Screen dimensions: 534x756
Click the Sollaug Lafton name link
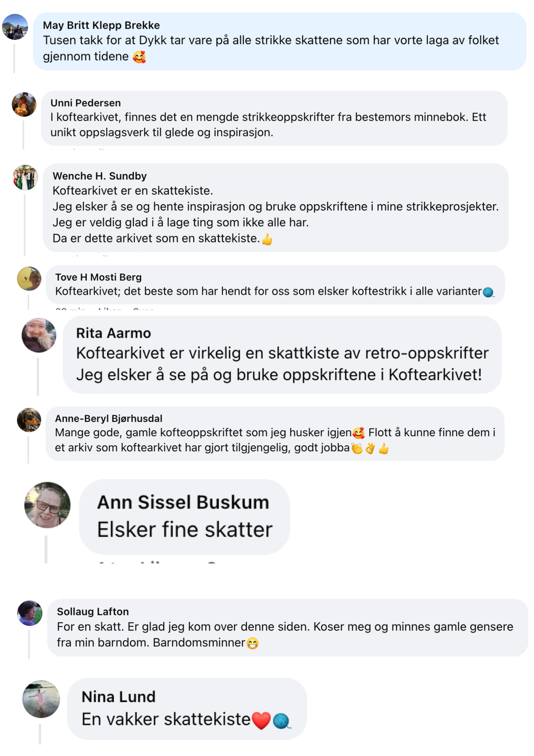click(x=93, y=612)
